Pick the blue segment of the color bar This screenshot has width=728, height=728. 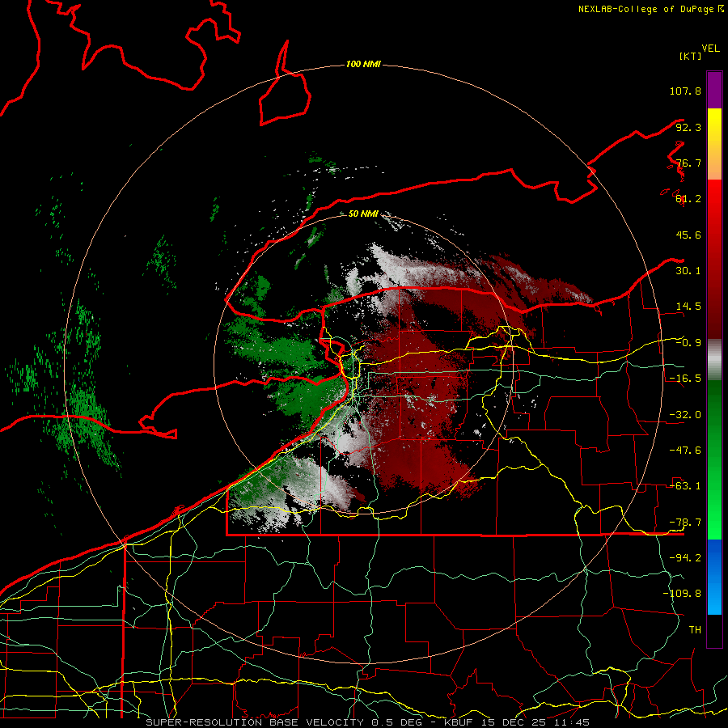pos(714,577)
